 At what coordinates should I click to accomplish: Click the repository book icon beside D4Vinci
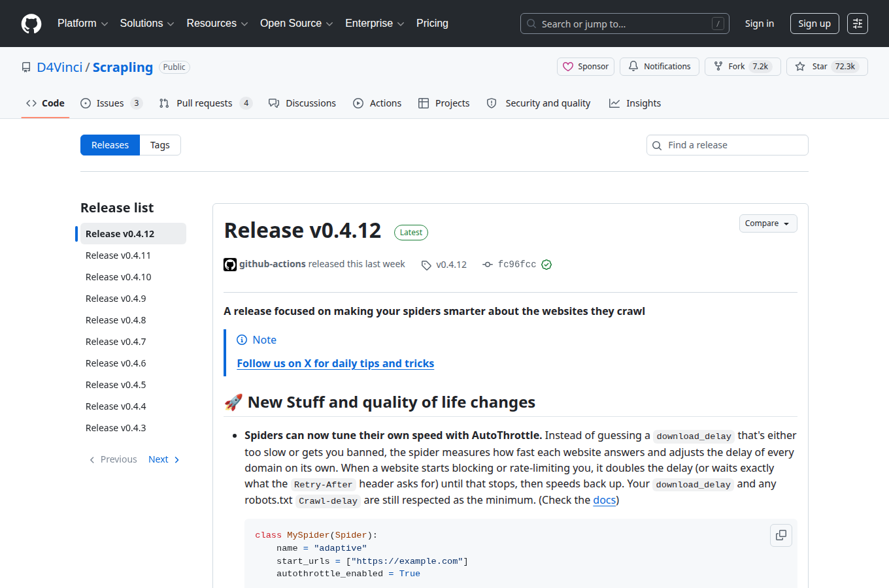pos(26,67)
